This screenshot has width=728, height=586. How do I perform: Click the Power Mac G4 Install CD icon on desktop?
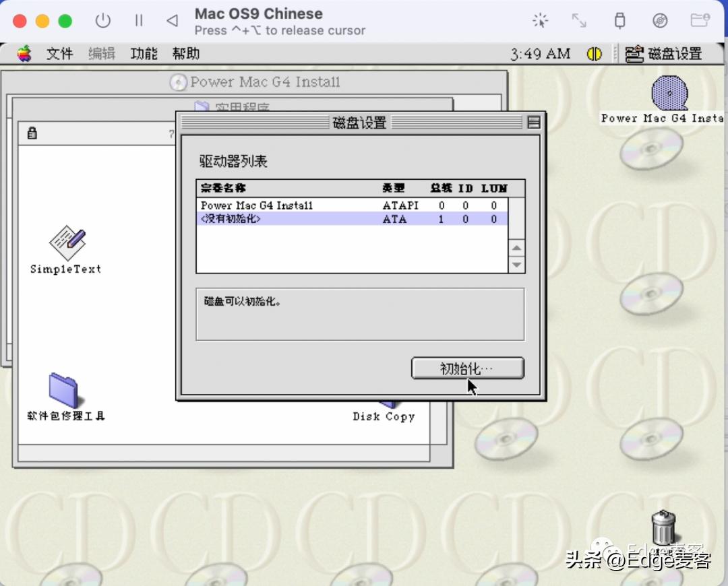pos(668,92)
